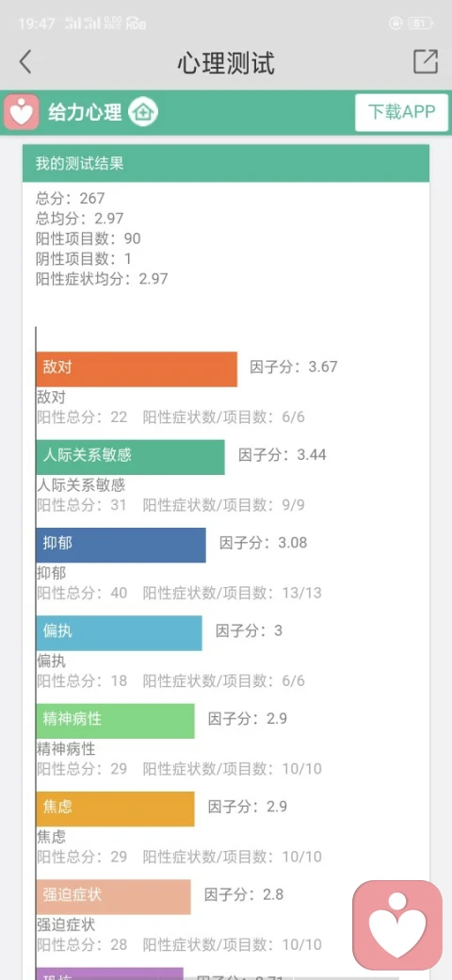Tap the 给力心理 heart logo icon

pos(22,112)
